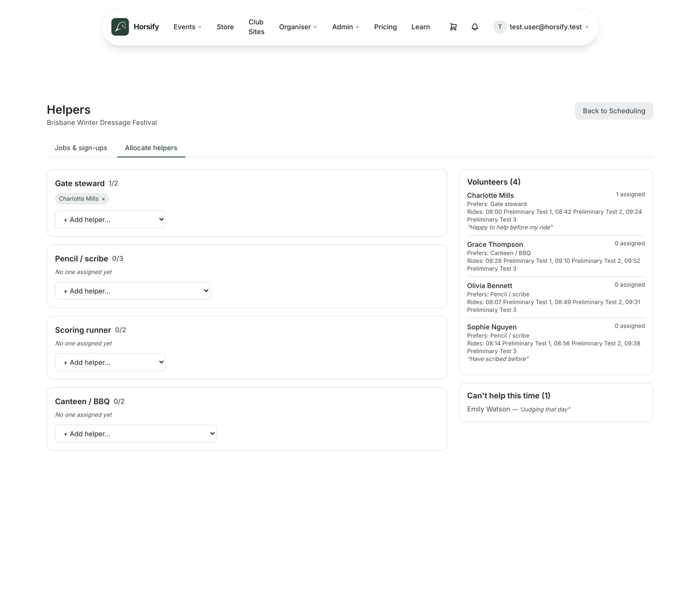The width and height of the screenshot is (700, 600).
Task: Click the Horsify horse logo icon
Action: coord(120,27)
